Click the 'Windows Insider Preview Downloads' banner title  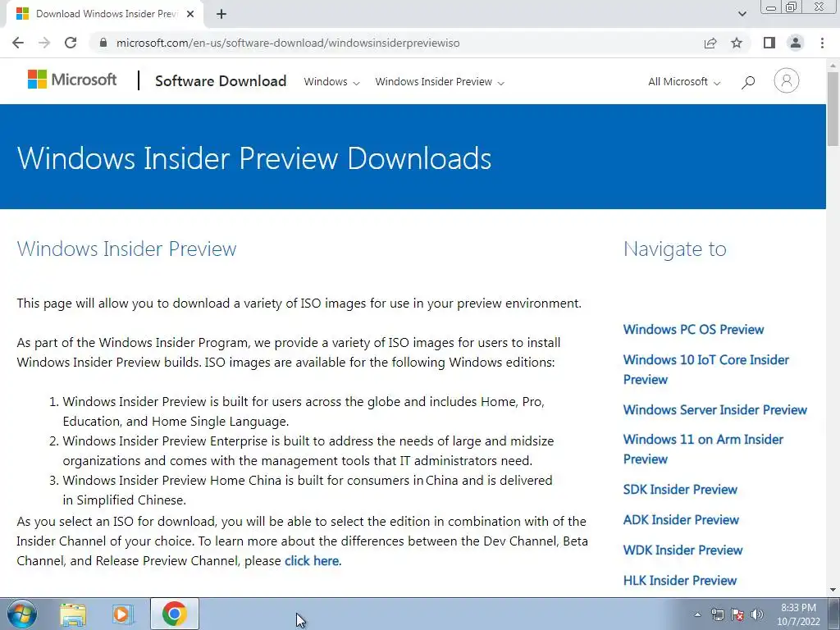pos(254,158)
